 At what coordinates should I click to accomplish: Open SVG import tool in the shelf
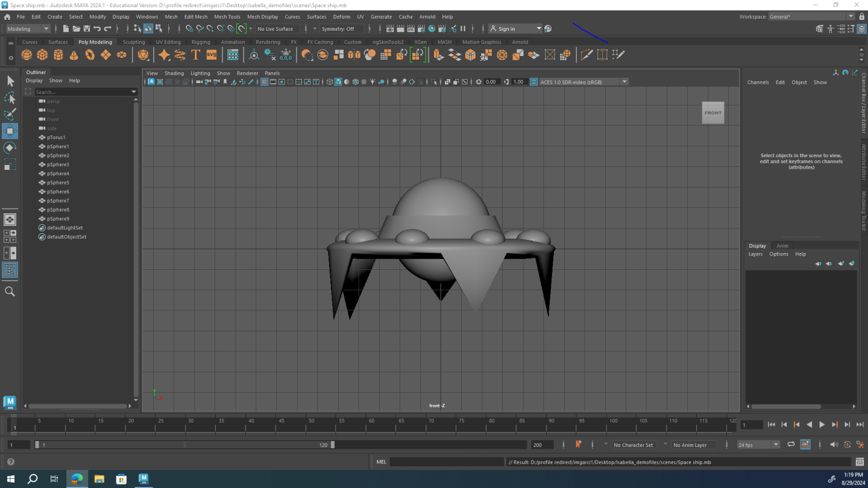point(212,55)
